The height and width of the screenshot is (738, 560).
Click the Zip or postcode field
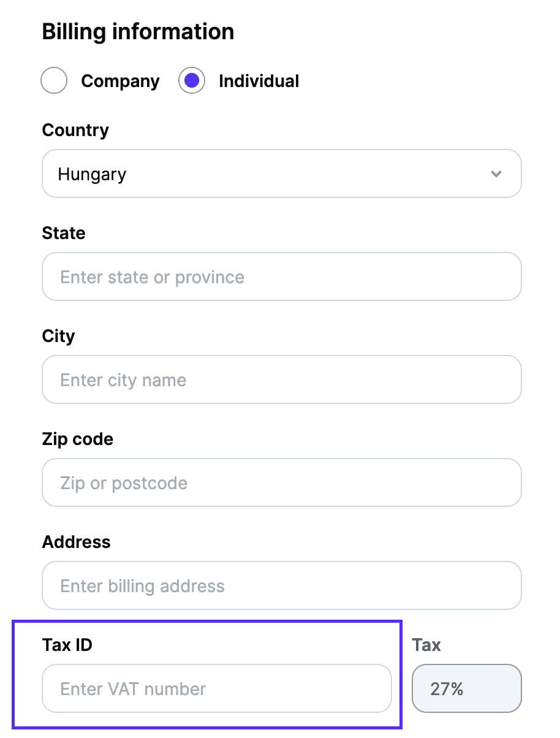pos(281,482)
